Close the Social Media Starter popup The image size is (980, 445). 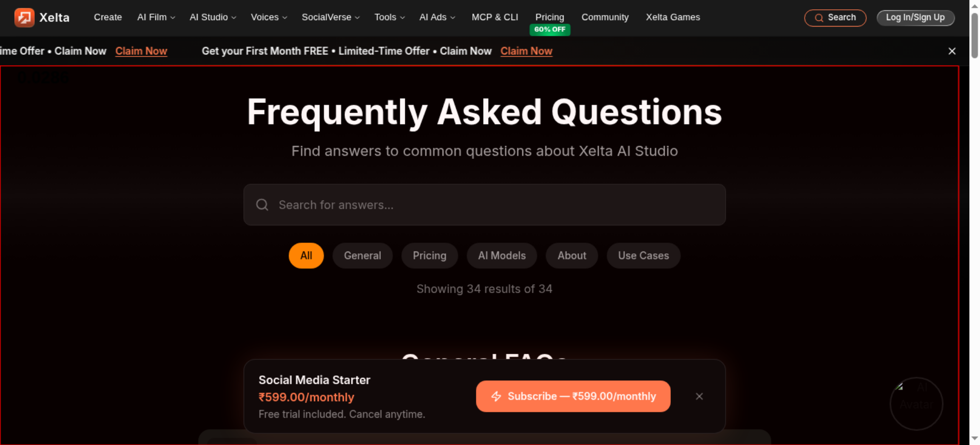699,396
